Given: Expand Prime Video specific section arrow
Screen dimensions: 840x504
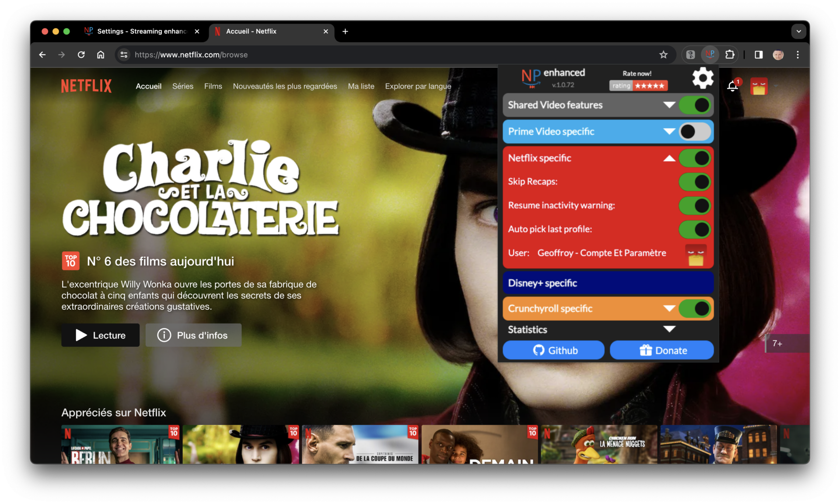Looking at the screenshot, I should [669, 131].
